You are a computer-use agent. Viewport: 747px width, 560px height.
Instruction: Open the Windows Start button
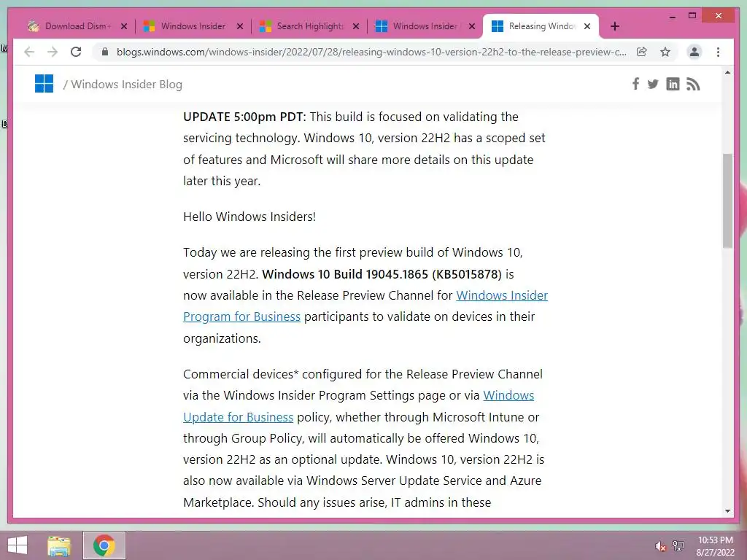[18, 545]
